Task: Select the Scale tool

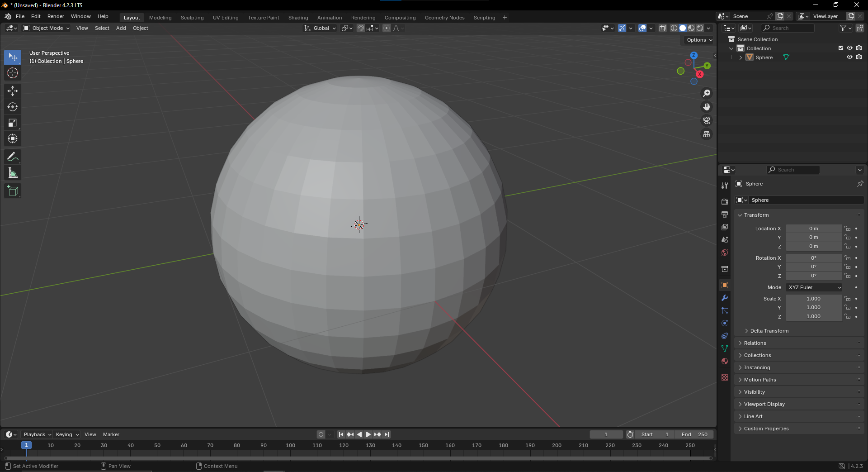Action: click(x=13, y=123)
